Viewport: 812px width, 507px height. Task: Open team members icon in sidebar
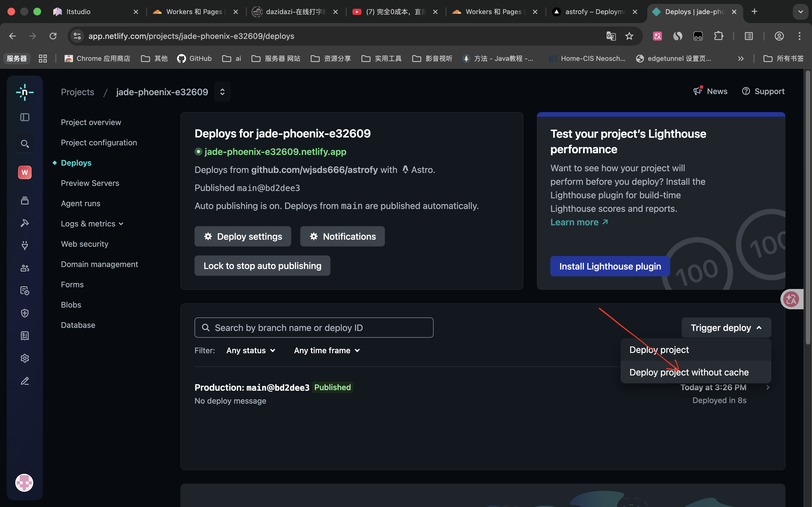(25, 268)
